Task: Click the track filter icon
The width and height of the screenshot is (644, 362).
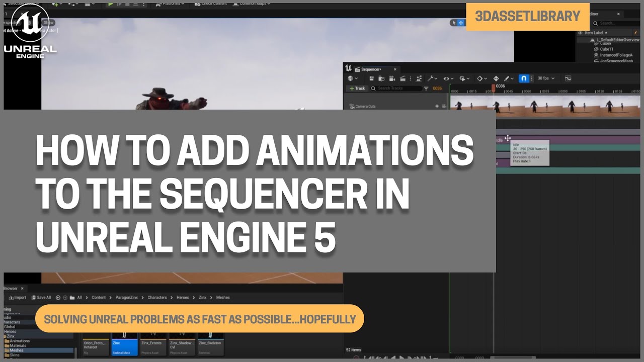Action: pyautogui.click(x=426, y=88)
